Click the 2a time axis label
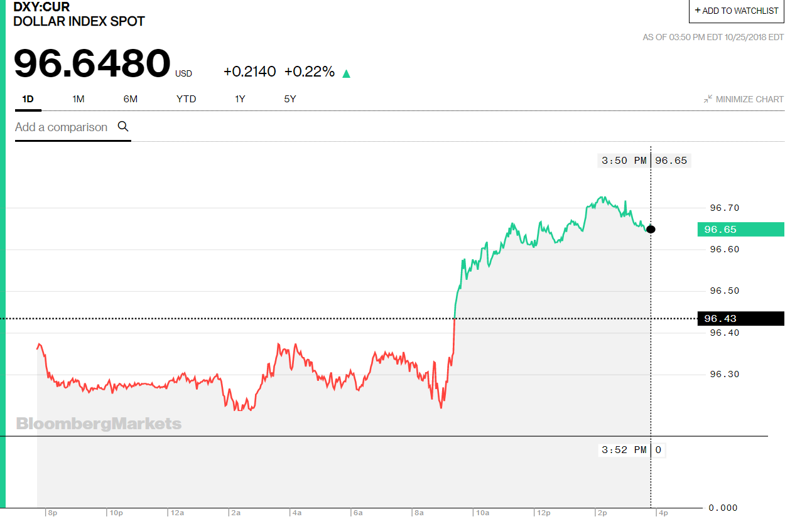The width and height of the screenshot is (812, 529). 235,513
